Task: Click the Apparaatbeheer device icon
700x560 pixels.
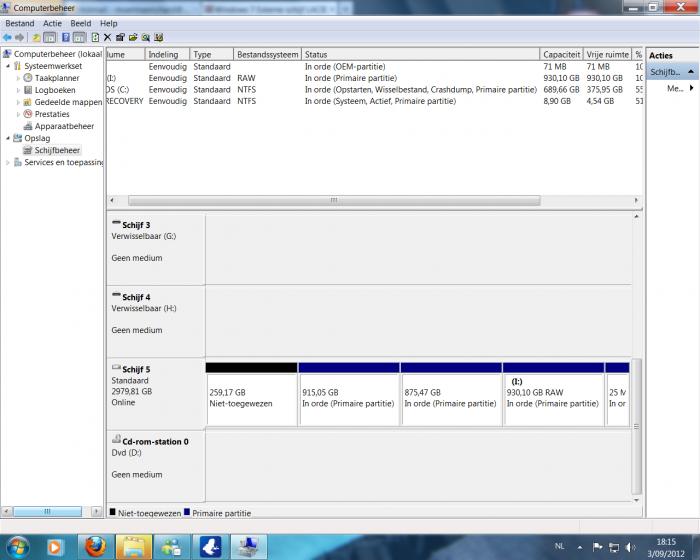Action: (28, 126)
